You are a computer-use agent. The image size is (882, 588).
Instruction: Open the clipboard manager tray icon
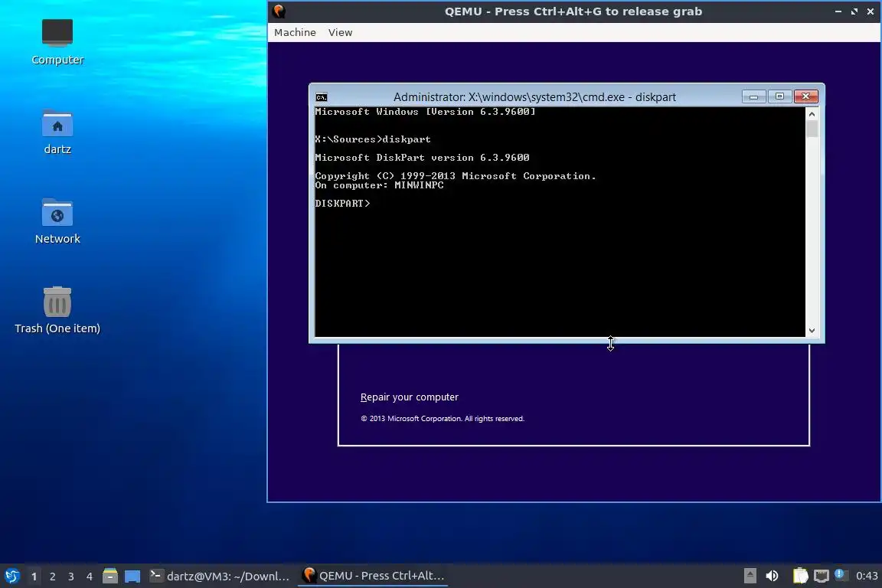click(x=800, y=576)
